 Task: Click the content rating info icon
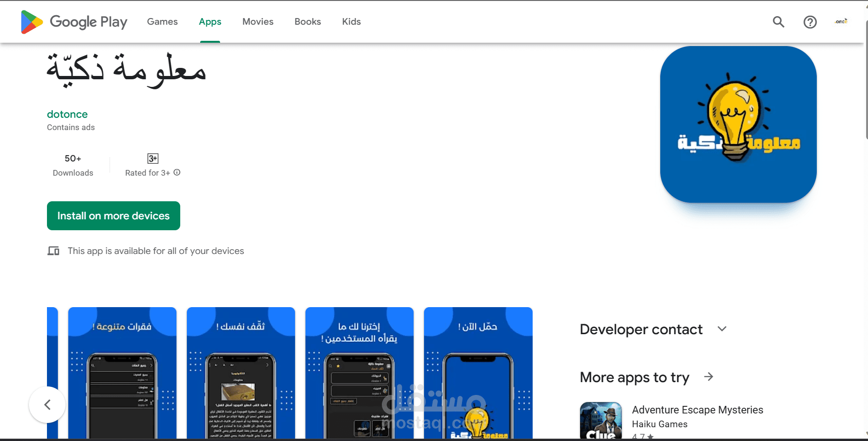tap(177, 172)
